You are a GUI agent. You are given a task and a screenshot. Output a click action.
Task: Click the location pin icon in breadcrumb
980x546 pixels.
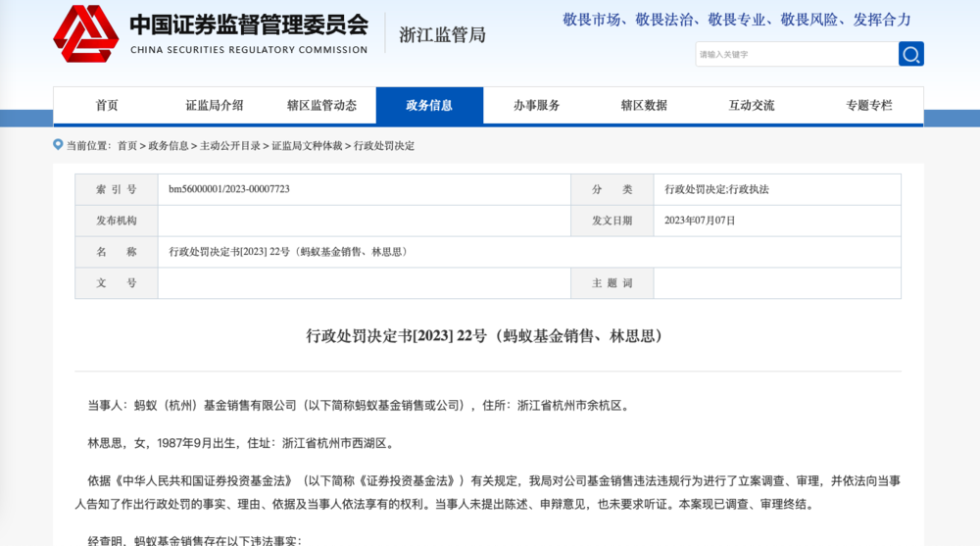coord(58,145)
